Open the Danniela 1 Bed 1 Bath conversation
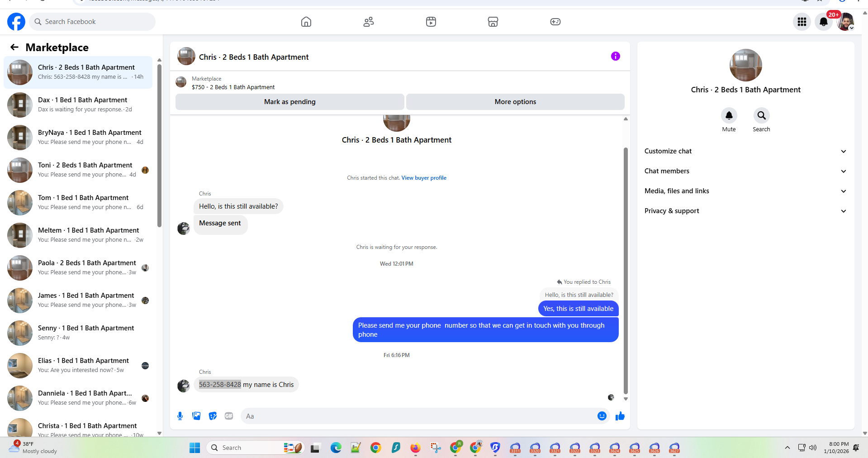Viewport: 868px width, 458px height. (x=78, y=398)
